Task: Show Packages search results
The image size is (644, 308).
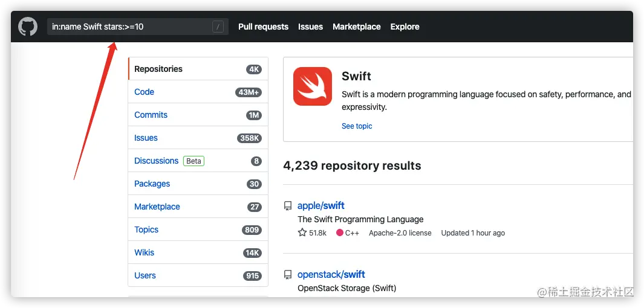Action: pos(198,184)
